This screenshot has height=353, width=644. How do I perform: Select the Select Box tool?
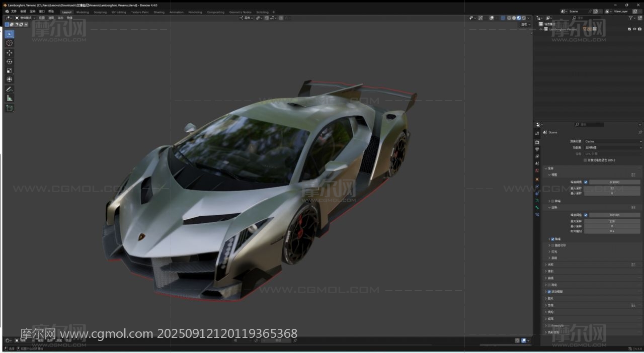point(9,34)
